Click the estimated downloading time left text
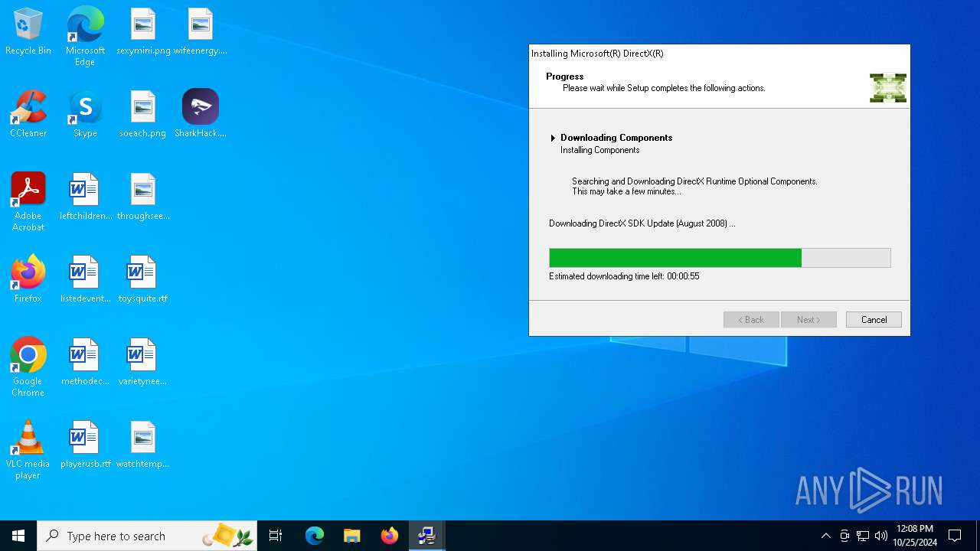The width and height of the screenshot is (980, 551). tap(624, 276)
